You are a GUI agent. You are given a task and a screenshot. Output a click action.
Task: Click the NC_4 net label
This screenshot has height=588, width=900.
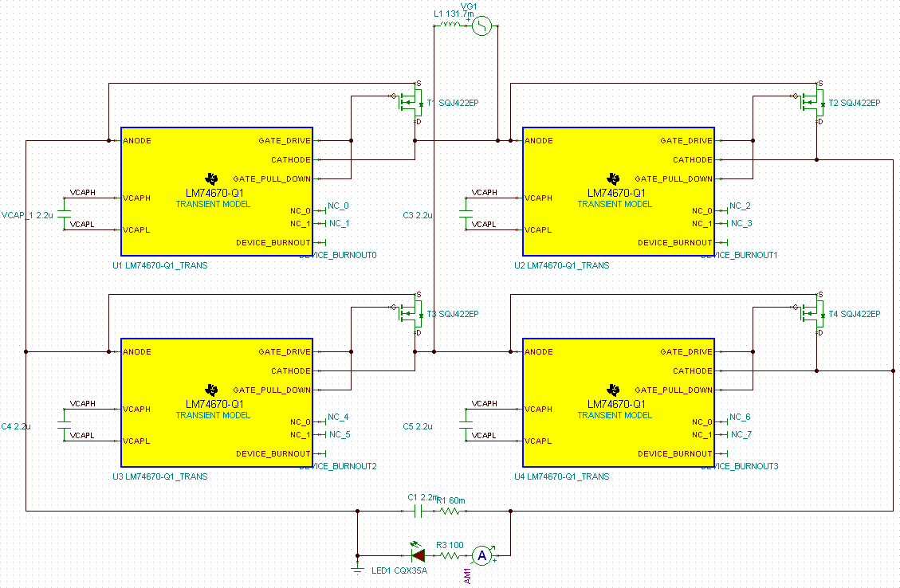338,417
